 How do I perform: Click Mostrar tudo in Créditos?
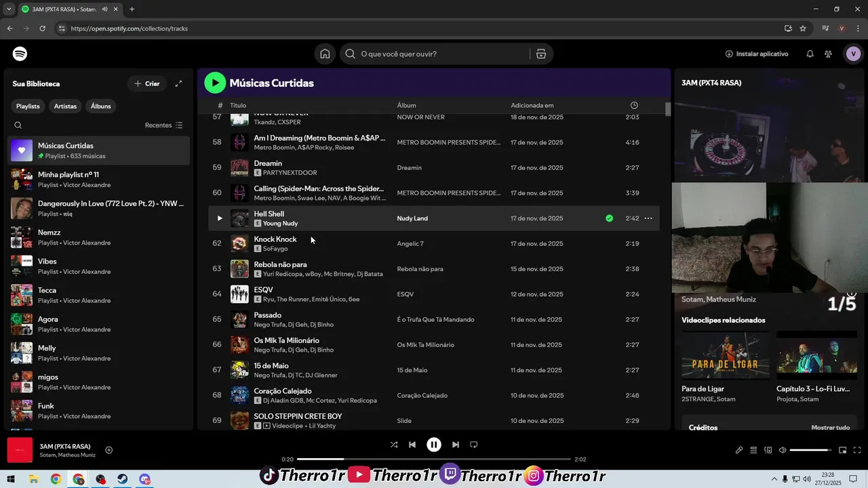coord(831,428)
